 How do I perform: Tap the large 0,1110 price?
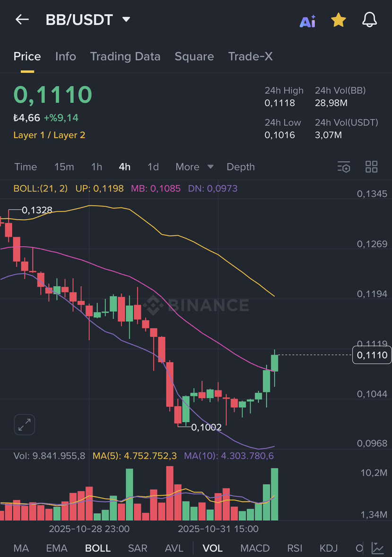click(x=53, y=95)
